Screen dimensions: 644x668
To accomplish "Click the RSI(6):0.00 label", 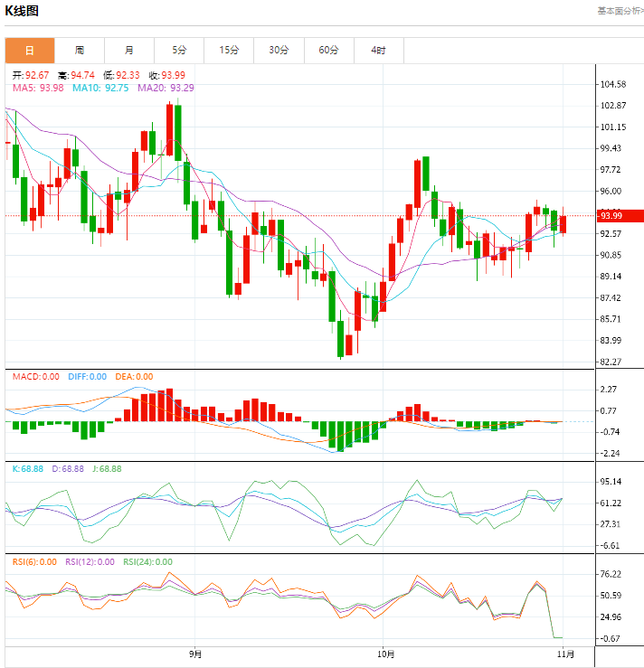I will 34,562.
